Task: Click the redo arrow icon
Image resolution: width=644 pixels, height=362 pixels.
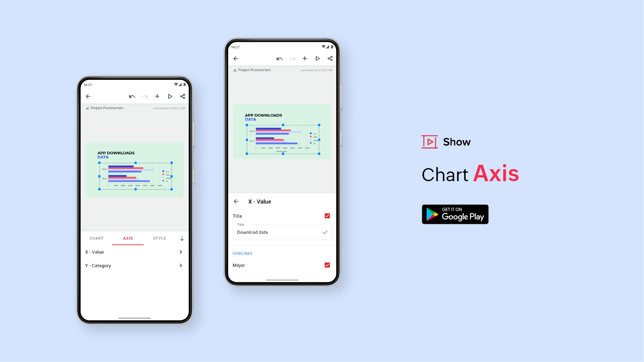Action: 144,96
